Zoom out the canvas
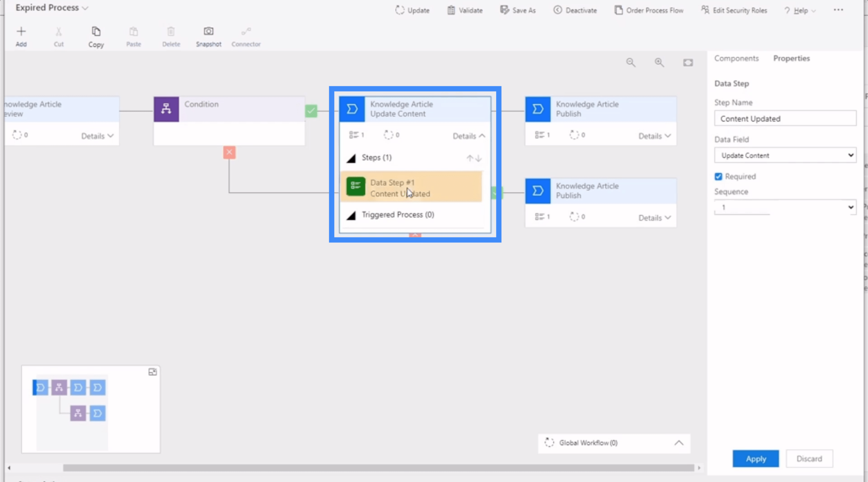 tap(631, 62)
